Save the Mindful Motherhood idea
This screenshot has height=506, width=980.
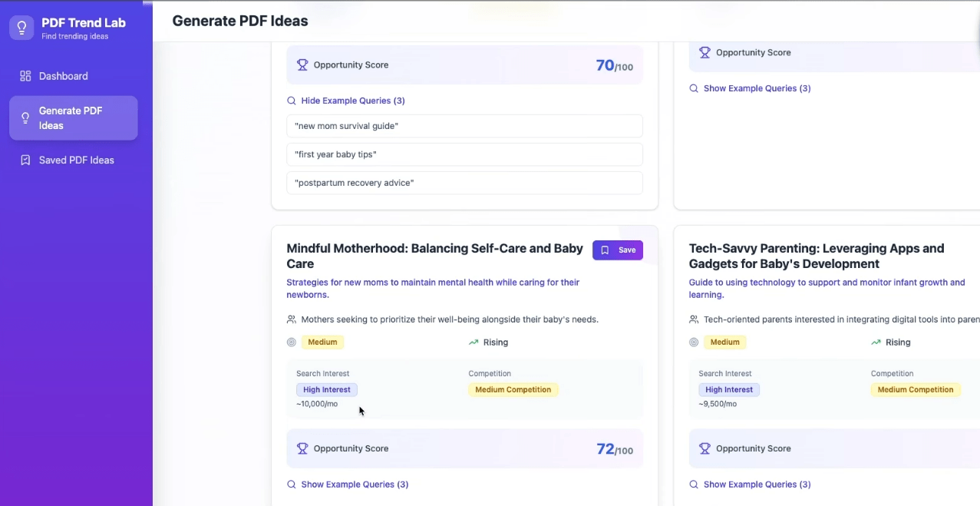(x=618, y=250)
